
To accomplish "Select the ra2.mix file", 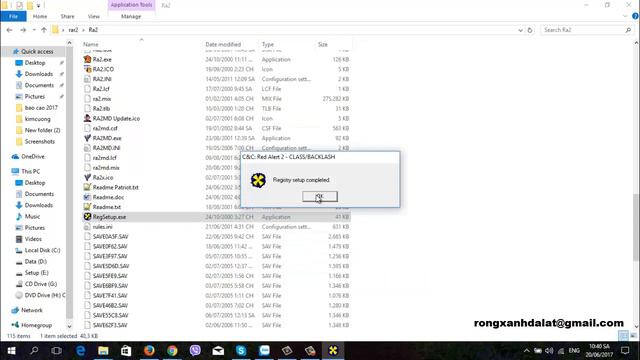I will tap(102, 99).
